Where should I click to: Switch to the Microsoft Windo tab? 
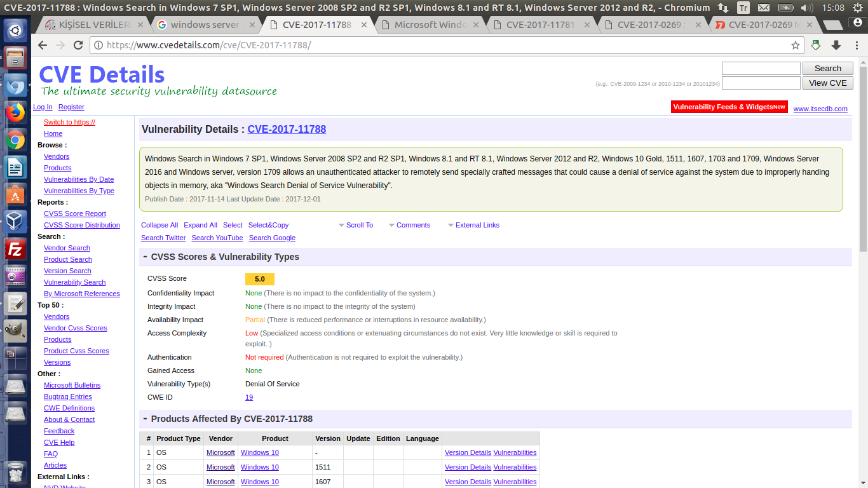(x=431, y=25)
